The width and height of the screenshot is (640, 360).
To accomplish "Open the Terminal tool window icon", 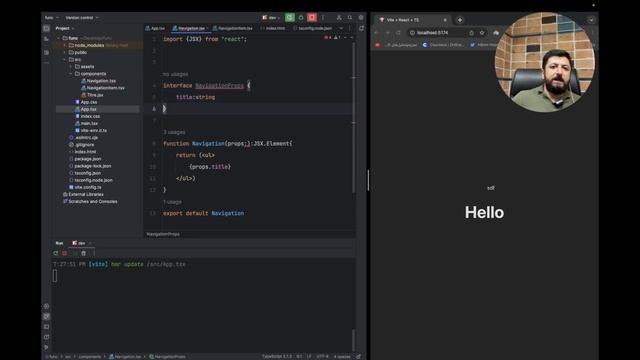I will click(x=47, y=327).
